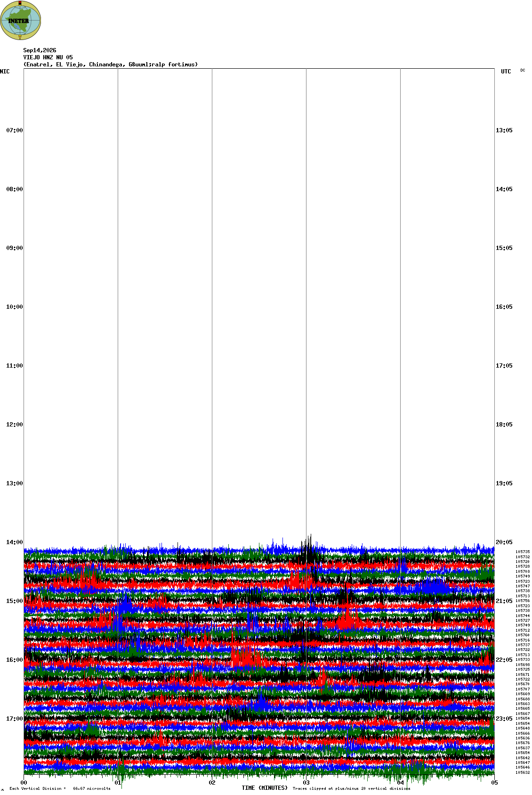Click the DC offset value 105760

coord(523,635)
